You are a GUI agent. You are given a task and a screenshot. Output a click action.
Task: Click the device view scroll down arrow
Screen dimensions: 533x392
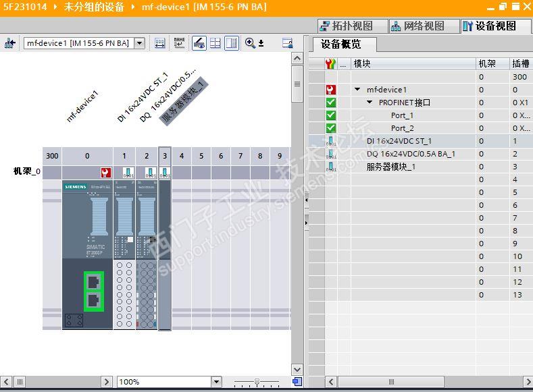pyautogui.click(x=297, y=370)
